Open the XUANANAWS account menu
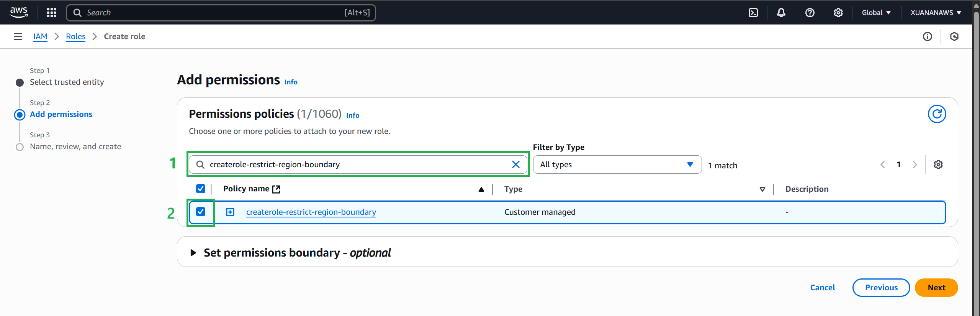 (x=936, y=13)
